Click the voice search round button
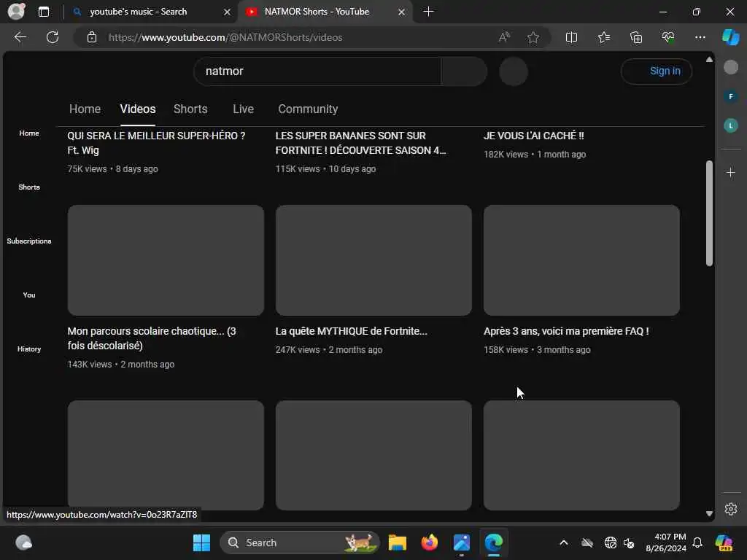Screen dimensions: 747x560 (513, 71)
